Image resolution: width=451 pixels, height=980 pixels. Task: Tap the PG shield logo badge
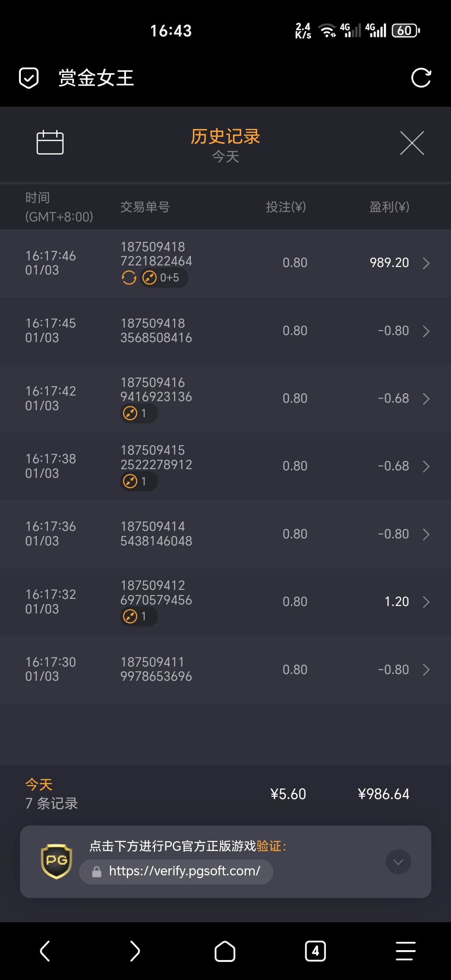[x=57, y=861]
